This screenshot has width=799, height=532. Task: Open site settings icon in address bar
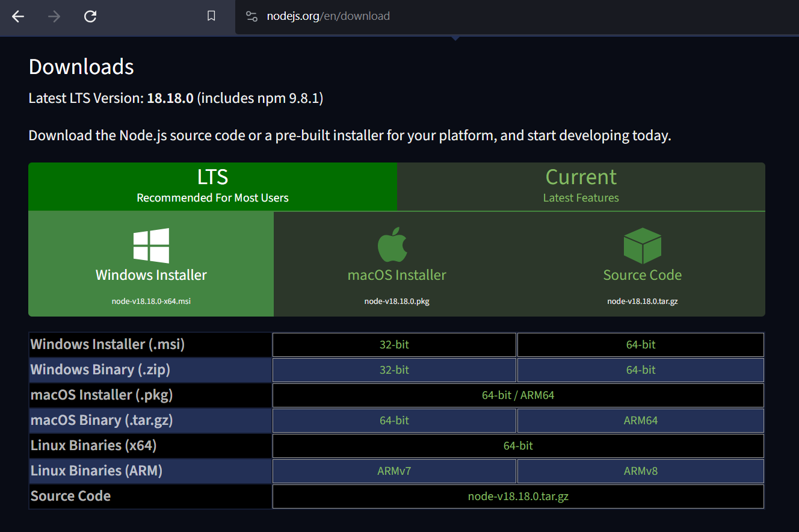(x=251, y=16)
